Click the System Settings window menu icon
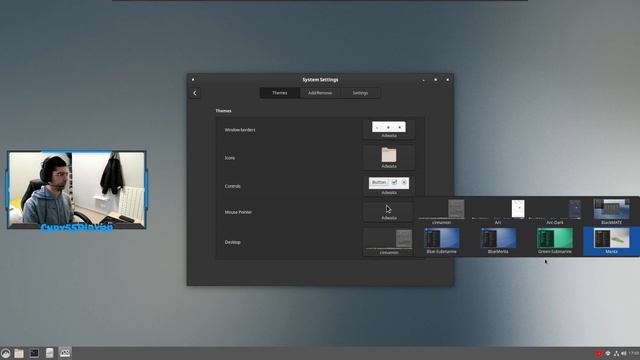 click(193, 80)
